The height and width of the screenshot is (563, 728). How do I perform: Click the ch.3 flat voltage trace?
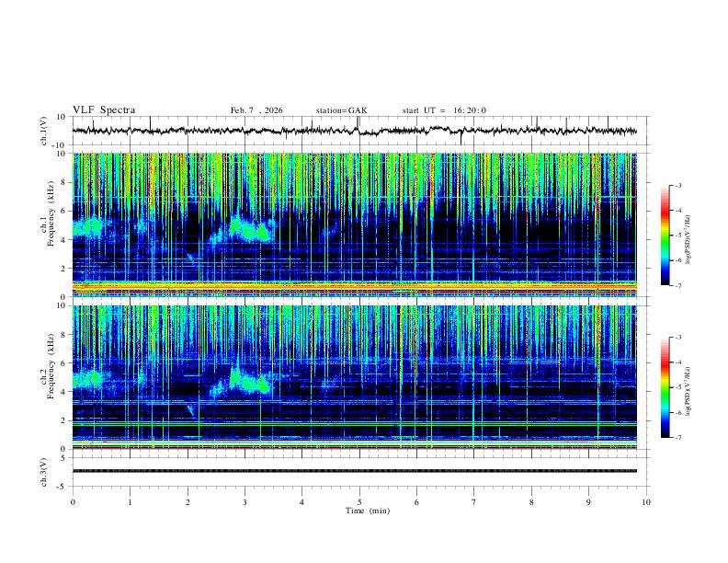(354, 471)
